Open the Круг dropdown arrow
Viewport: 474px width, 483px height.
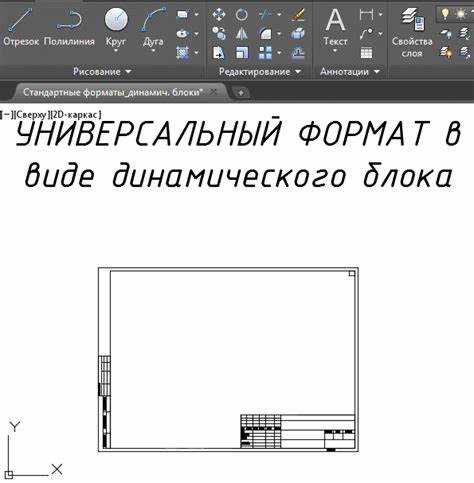tap(116, 51)
